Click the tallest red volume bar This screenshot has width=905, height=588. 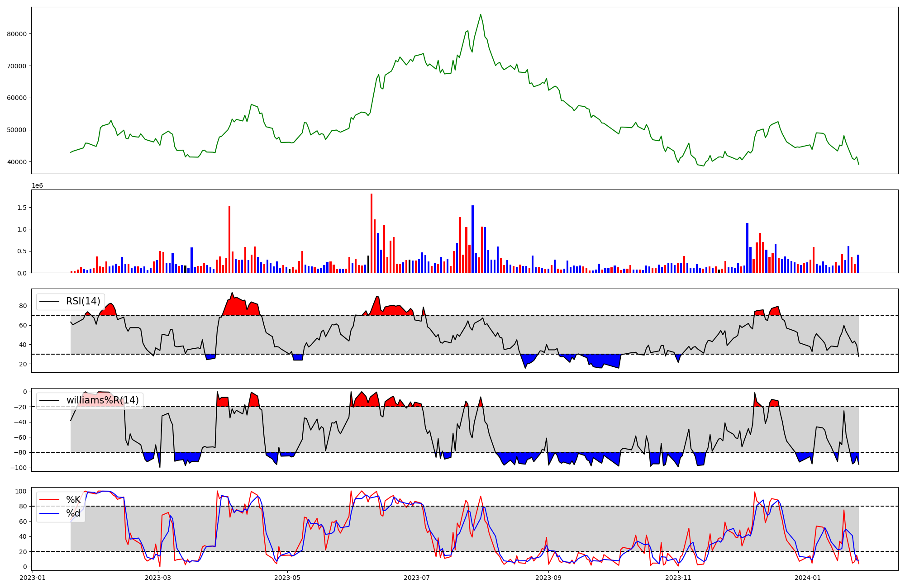click(372, 233)
